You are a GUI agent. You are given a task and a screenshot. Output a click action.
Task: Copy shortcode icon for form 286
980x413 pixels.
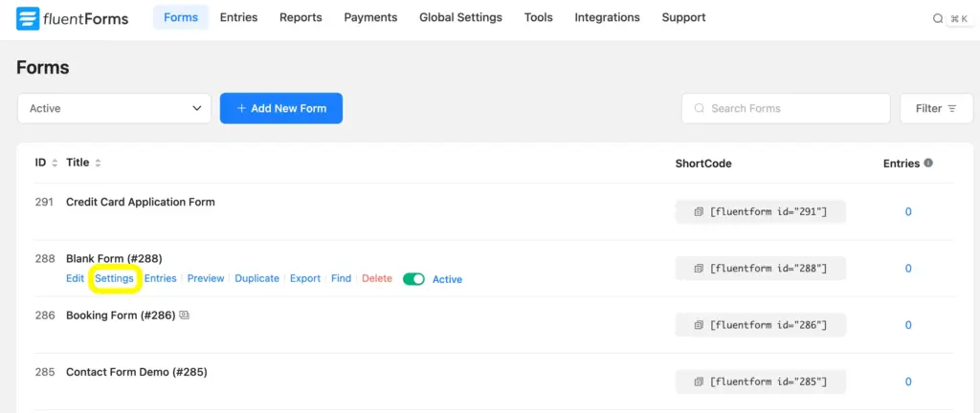pyautogui.click(x=698, y=325)
